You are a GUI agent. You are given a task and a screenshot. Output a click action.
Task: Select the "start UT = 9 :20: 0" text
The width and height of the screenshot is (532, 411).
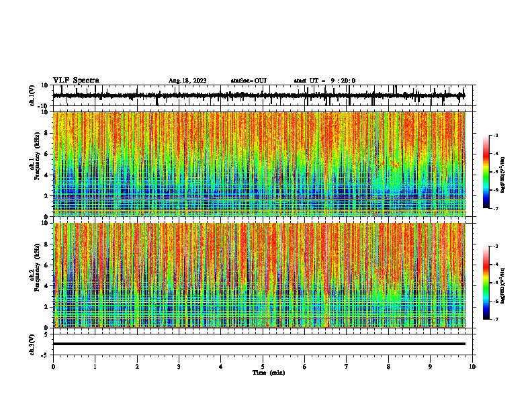click(x=324, y=81)
